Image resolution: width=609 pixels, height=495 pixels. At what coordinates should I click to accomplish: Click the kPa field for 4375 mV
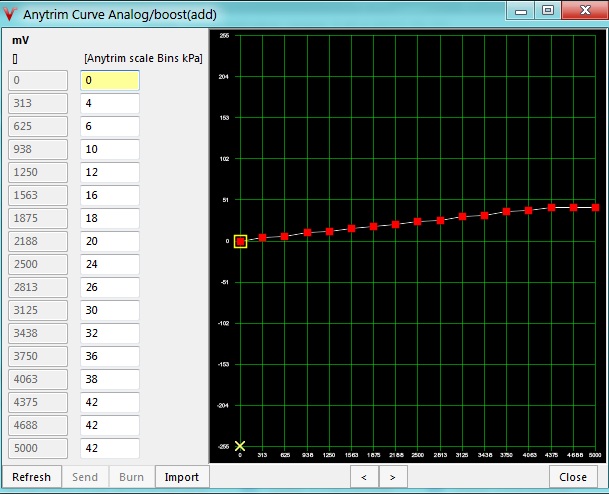(x=109, y=402)
